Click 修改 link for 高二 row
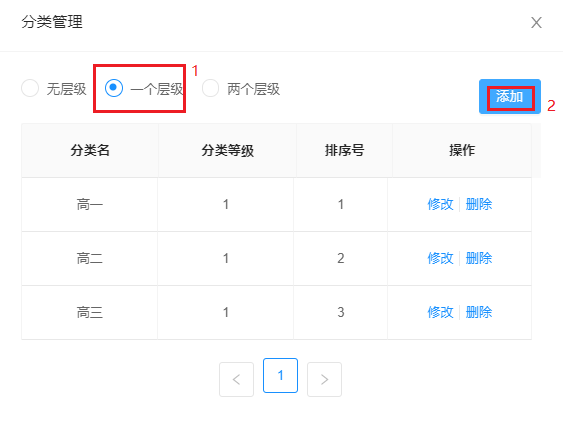This screenshot has height=424, width=563. [440, 258]
